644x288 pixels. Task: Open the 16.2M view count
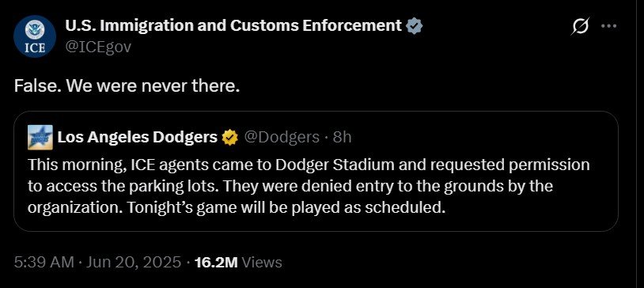[x=217, y=262]
